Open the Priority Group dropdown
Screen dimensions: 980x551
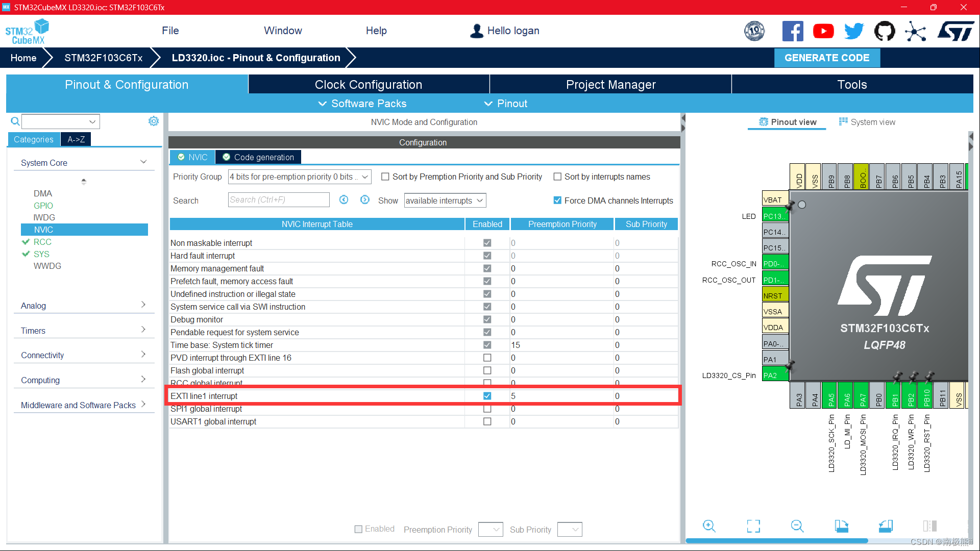300,177
